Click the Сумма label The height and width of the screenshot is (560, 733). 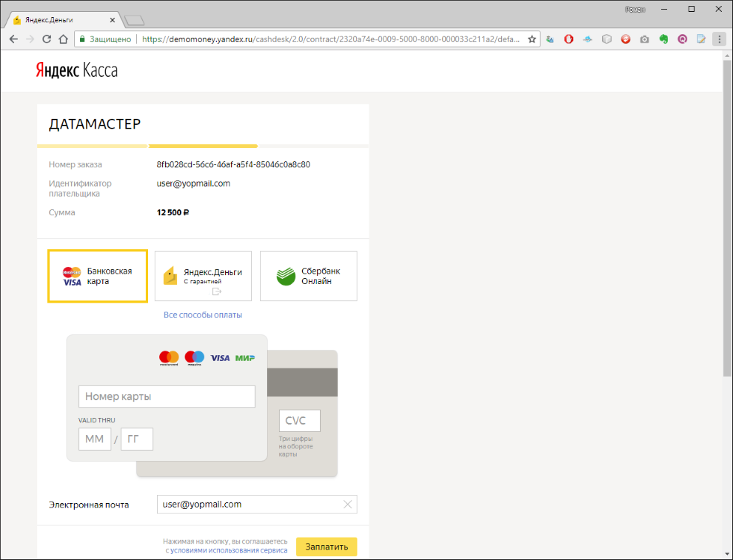[x=61, y=212]
